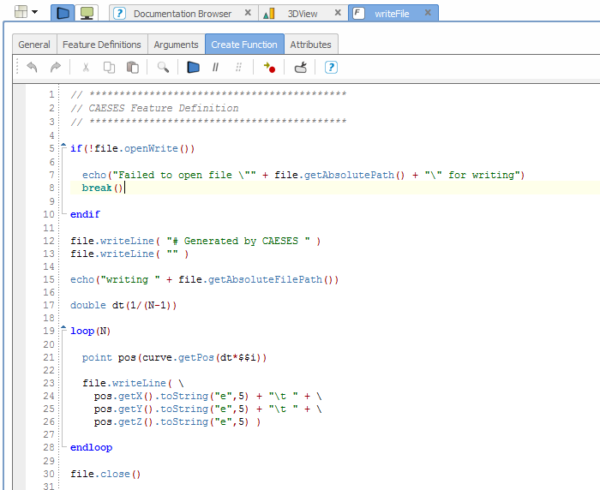Open help via question mark toolbar icon

331,67
